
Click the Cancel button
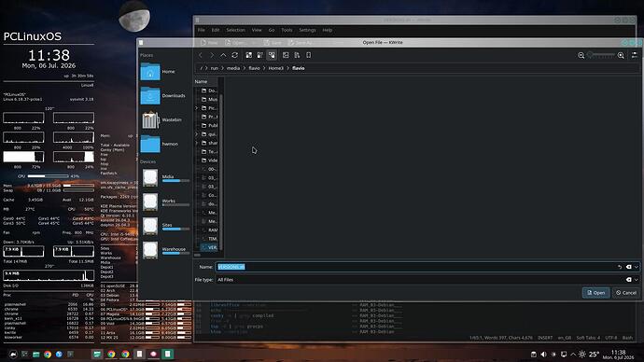(x=626, y=293)
